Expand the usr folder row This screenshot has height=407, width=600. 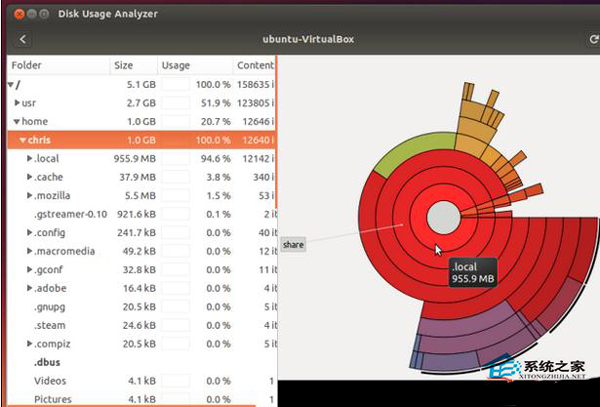click(x=17, y=103)
